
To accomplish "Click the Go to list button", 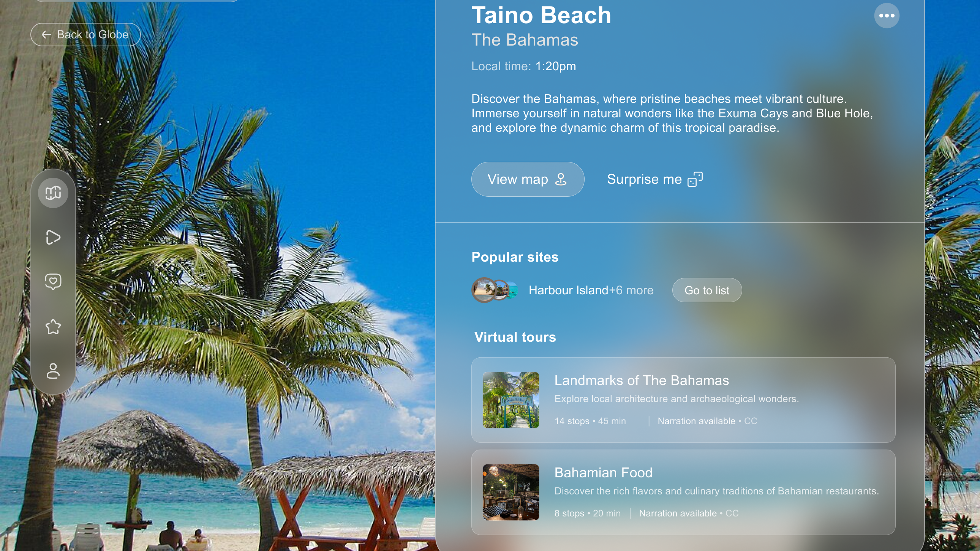I will point(707,290).
